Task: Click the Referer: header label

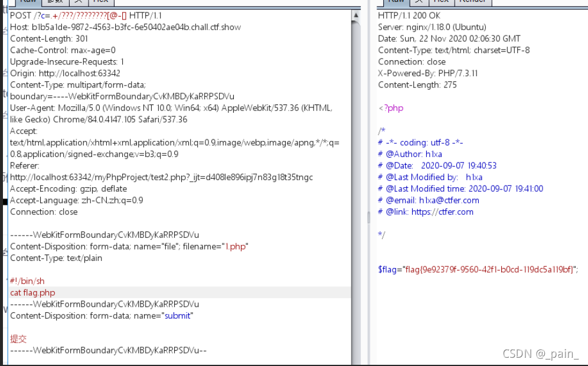Action: (24, 166)
